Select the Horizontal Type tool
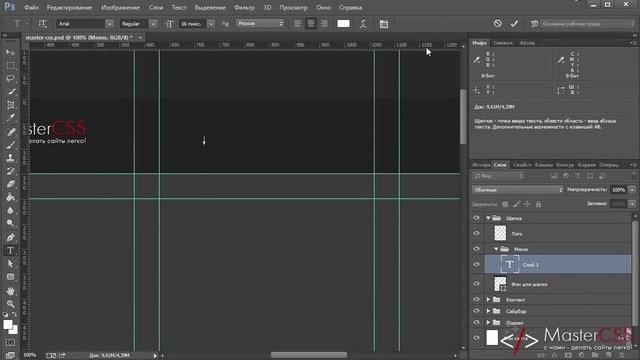Screen dimensions: 640x360 (11, 250)
